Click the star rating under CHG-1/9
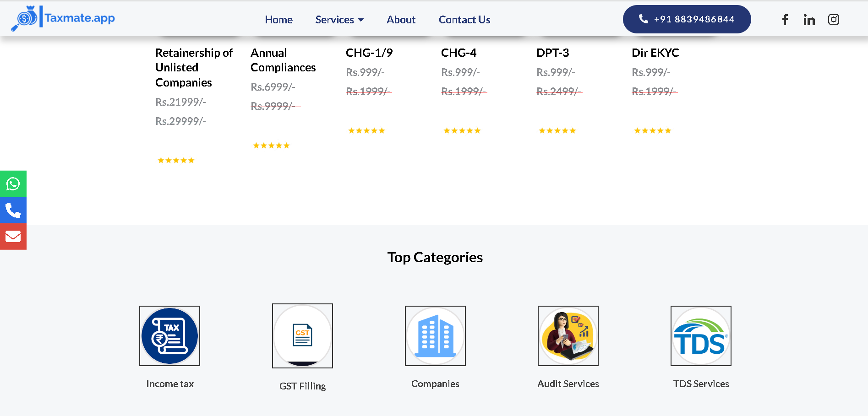This screenshot has height=416, width=868. point(366,131)
